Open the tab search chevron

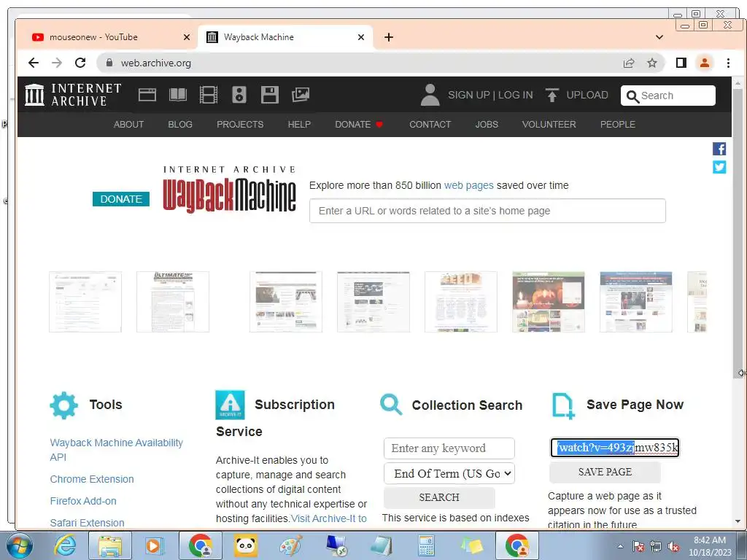659,37
